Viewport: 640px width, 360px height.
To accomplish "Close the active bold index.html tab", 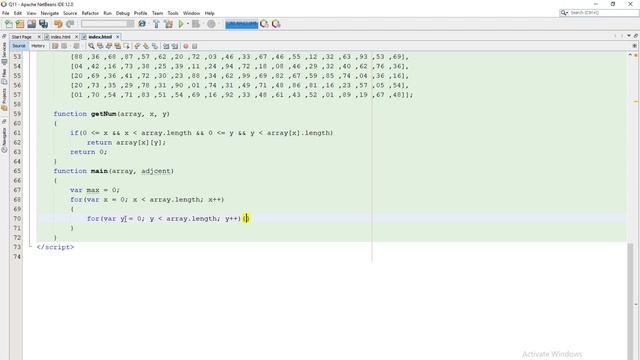I will (x=118, y=37).
